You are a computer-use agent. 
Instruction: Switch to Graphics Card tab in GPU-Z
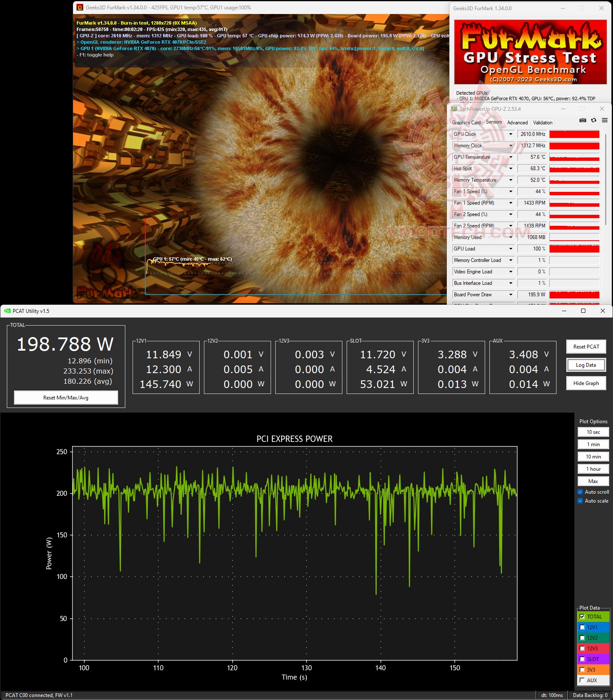click(466, 123)
